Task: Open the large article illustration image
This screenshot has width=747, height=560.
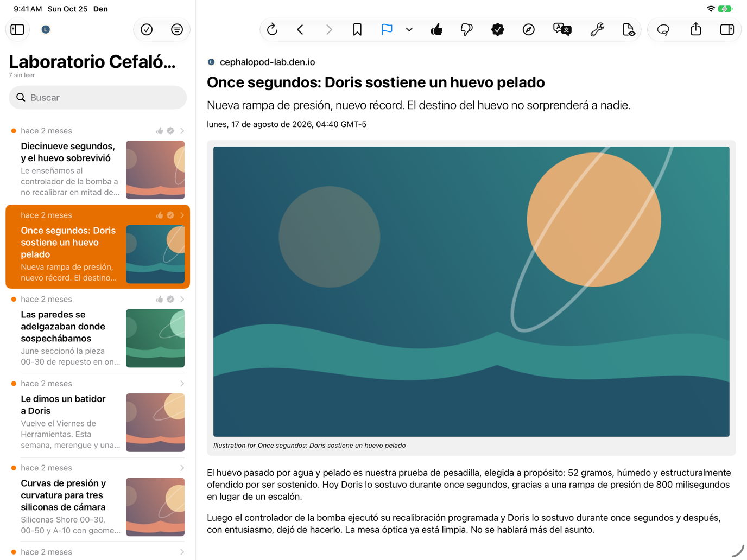Action: pos(471,291)
